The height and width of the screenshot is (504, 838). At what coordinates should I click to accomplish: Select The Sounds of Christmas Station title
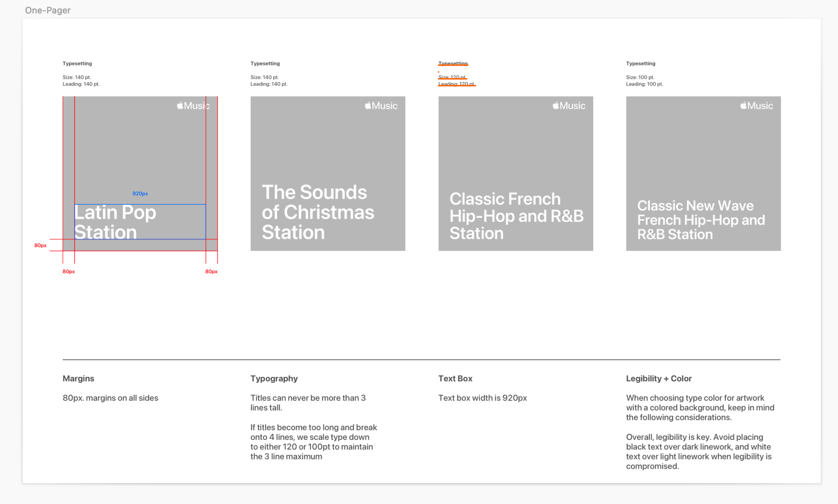pos(318,212)
